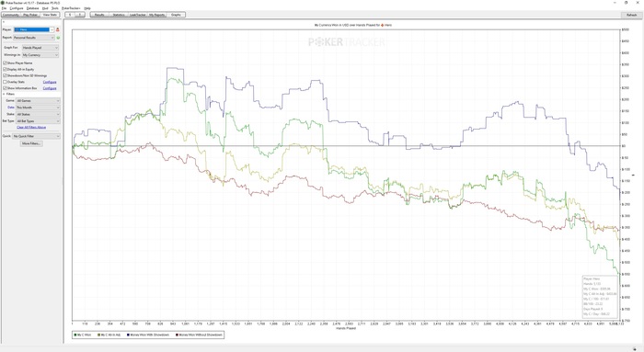Open the Tools menu
Viewport: 644px width, 352px height.
[55, 8]
